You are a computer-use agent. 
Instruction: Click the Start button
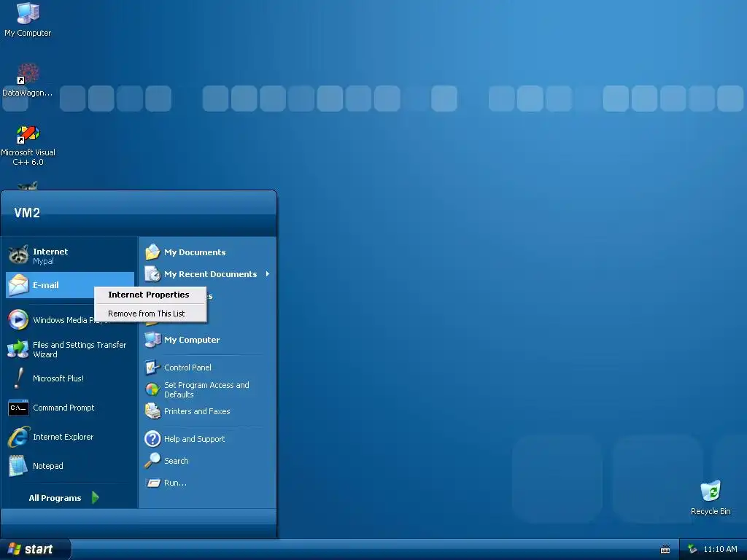(35, 549)
